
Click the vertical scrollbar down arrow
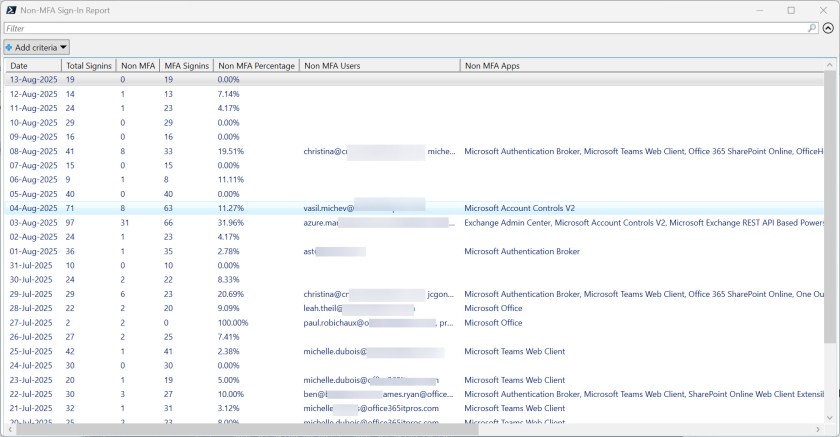click(829, 418)
